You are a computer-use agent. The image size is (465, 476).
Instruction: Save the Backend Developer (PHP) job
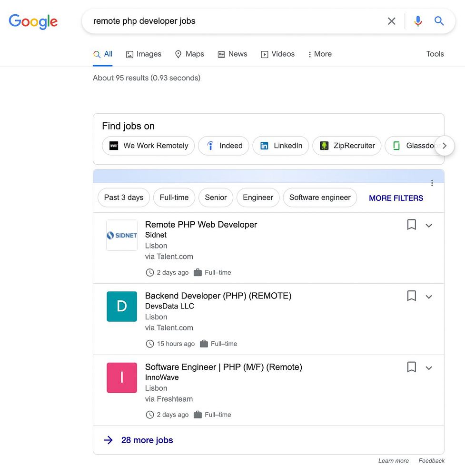(x=412, y=296)
